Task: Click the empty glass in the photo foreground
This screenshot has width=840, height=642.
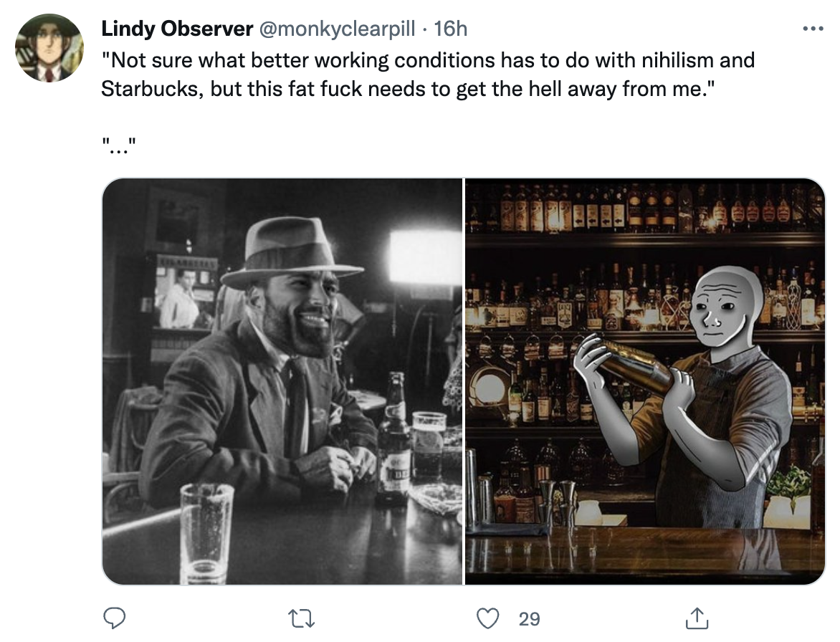Action: click(x=207, y=533)
